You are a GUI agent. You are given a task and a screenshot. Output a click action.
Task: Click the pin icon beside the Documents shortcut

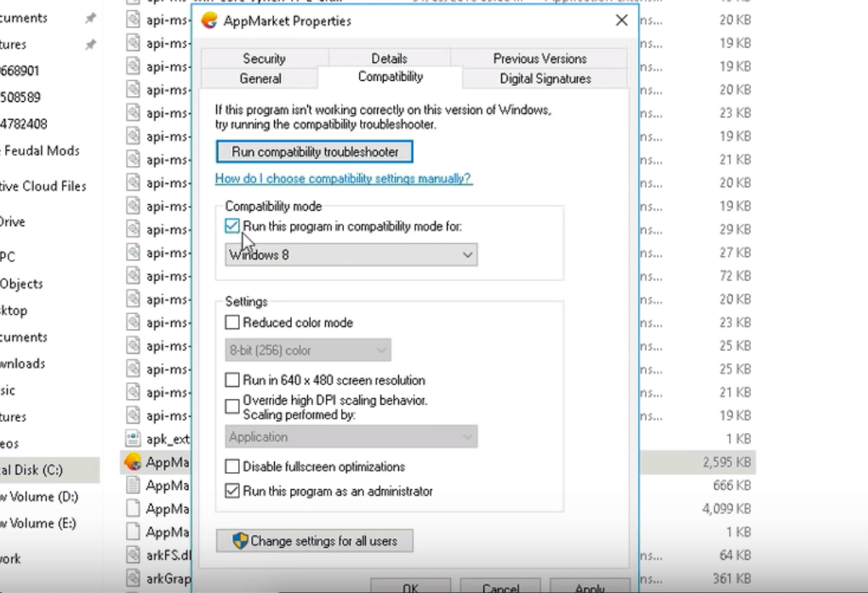click(90, 19)
